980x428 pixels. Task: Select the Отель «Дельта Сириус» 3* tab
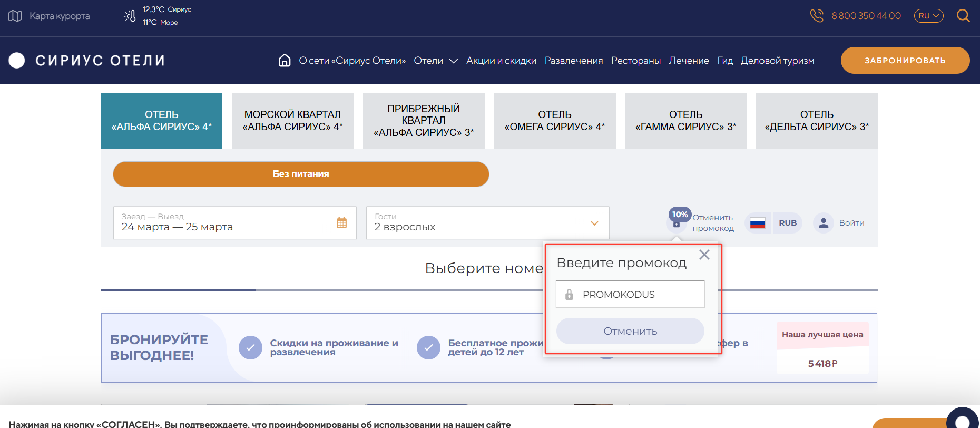tap(817, 121)
